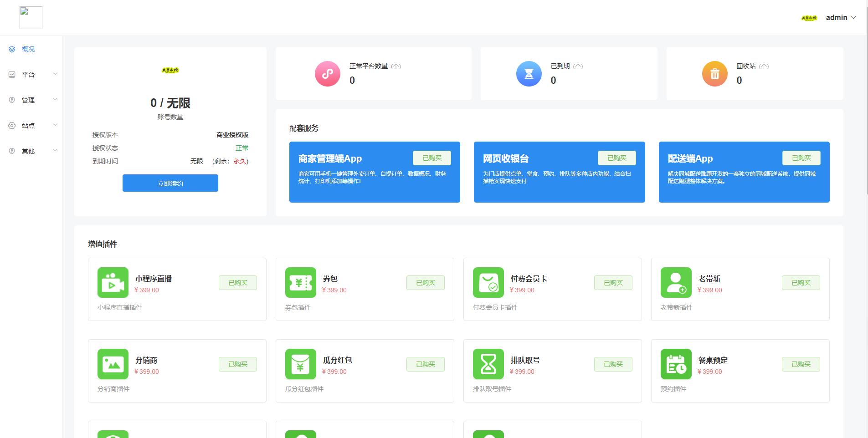Image resolution: width=868 pixels, height=438 pixels.
Task: Click the user avatar next to admin
Action: tap(809, 18)
